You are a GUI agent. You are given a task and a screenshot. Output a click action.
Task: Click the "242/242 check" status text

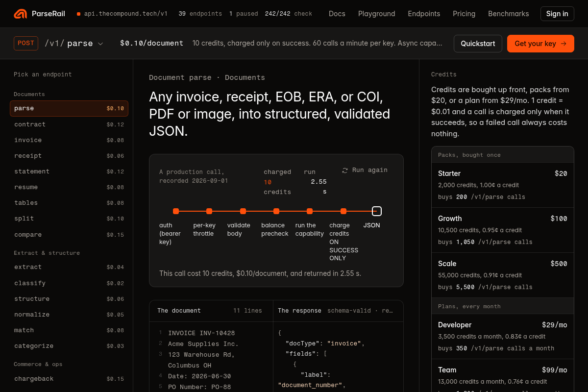289,14
